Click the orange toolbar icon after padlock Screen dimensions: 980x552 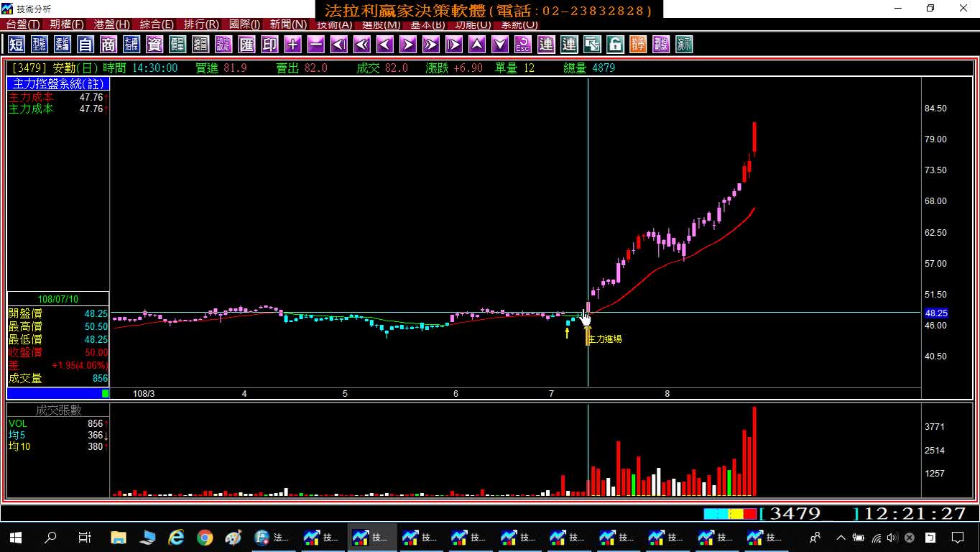(637, 45)
